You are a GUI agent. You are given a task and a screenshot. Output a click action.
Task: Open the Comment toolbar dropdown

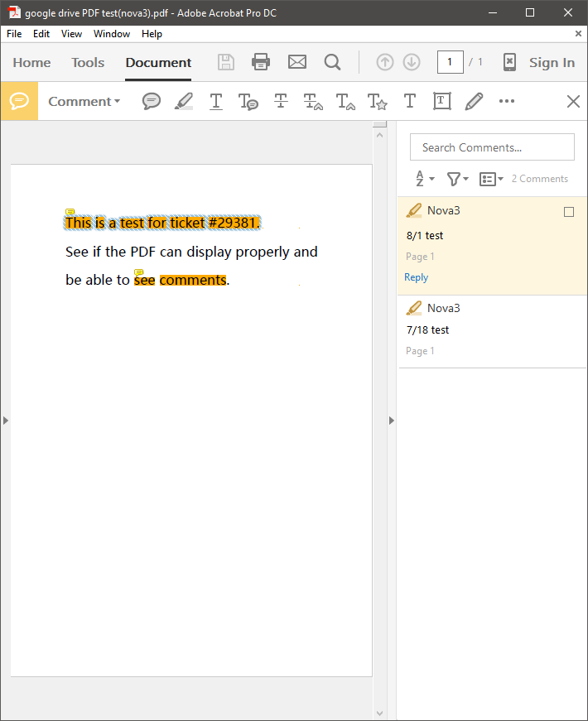click(84, 101)
